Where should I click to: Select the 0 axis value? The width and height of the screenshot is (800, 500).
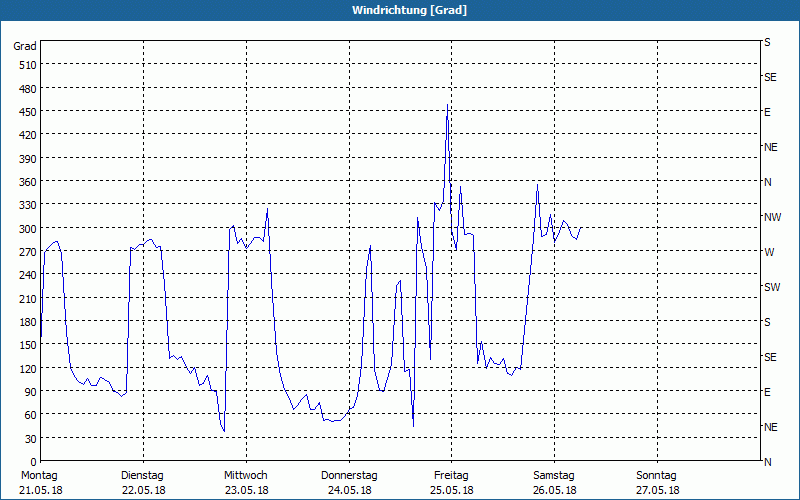[x=34, y=462]
